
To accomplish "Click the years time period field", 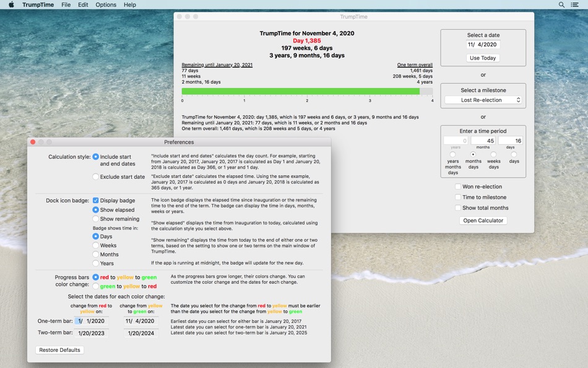I will point(456,141).
